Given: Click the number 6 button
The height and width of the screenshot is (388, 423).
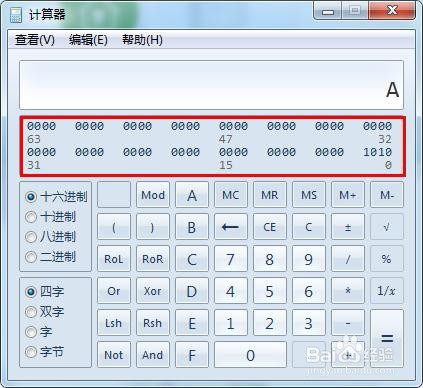Looking at the screenshot, I should click(x=309, y=291).
